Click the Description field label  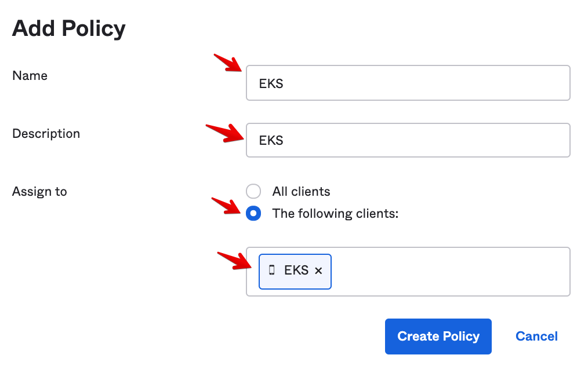46,133
